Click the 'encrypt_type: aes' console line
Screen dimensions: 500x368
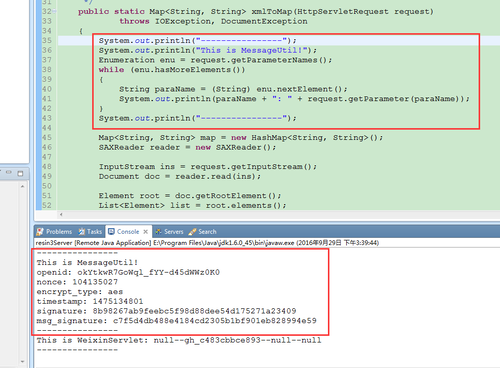coord(80,292)
